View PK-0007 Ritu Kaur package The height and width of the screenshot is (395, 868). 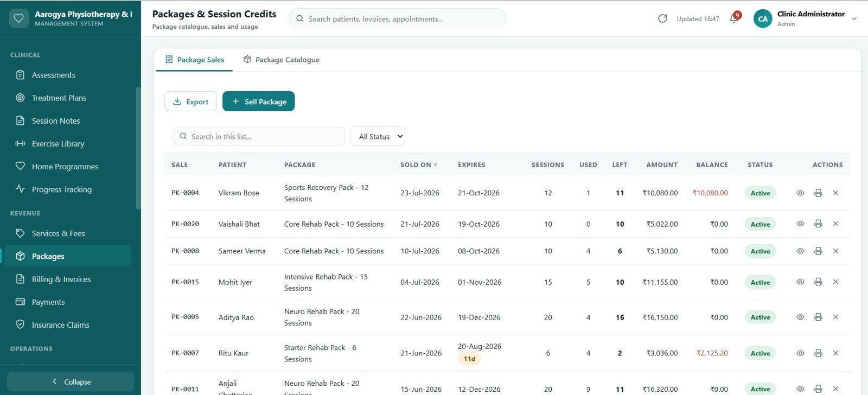[x=800, y=353]
